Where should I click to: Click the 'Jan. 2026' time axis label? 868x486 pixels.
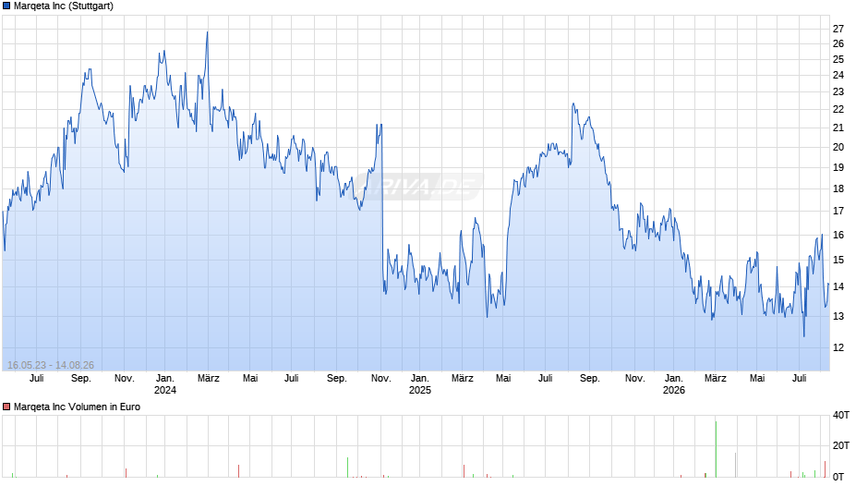click(x=674, y=384)
